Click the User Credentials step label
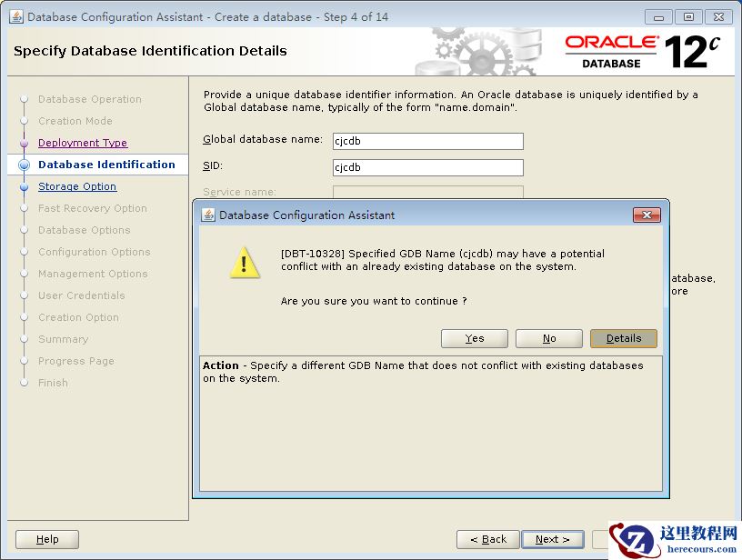Image resolution: width=742 pixels, height=560 pixels. [x=82, y=295]
